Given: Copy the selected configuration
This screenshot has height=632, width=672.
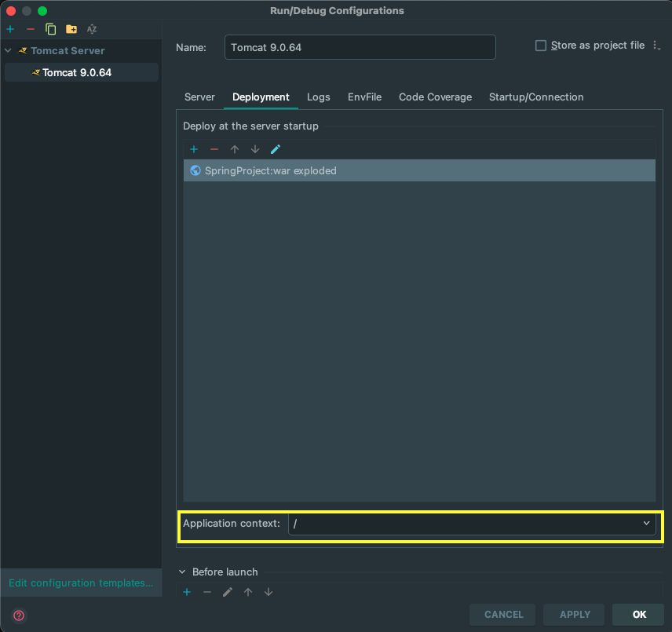Looking at the screenshot, I should pos(50,29).
